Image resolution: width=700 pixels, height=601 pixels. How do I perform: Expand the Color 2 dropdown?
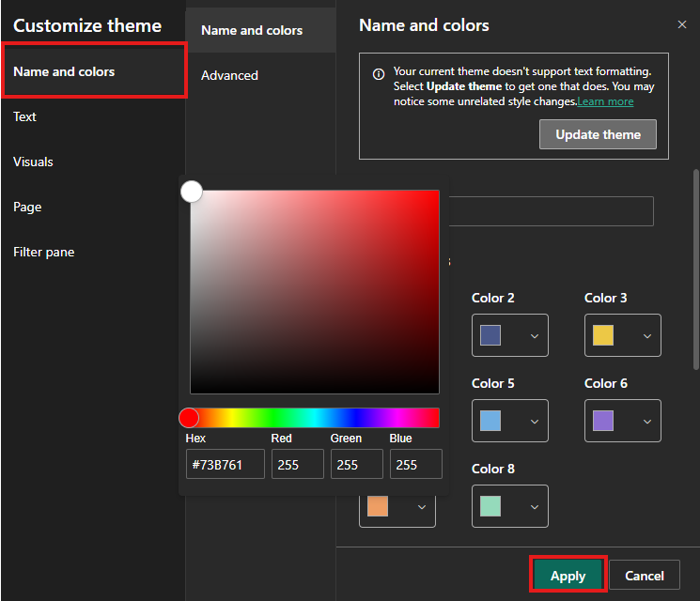509,335
